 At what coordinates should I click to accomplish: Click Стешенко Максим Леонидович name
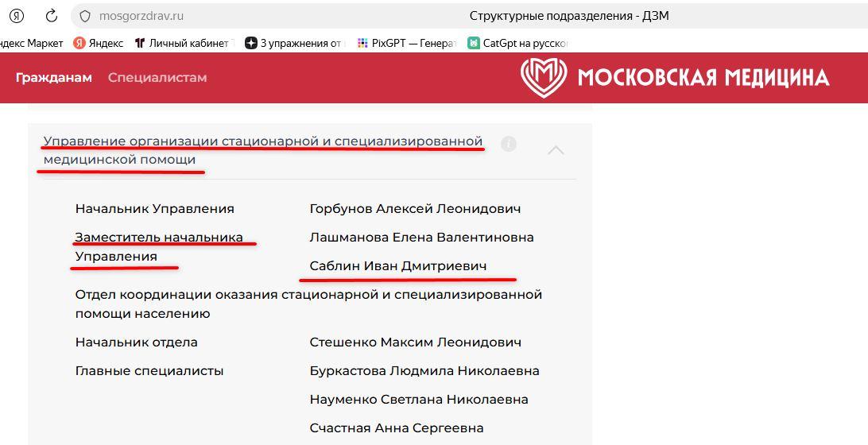(x=415, y=342)
